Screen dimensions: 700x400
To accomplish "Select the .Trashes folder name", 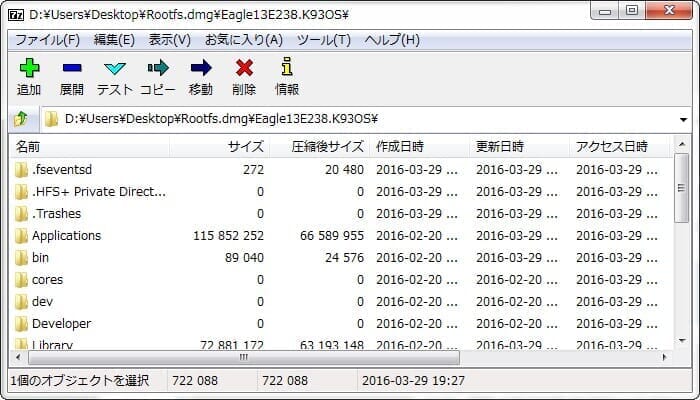I will tap(56, 213).
